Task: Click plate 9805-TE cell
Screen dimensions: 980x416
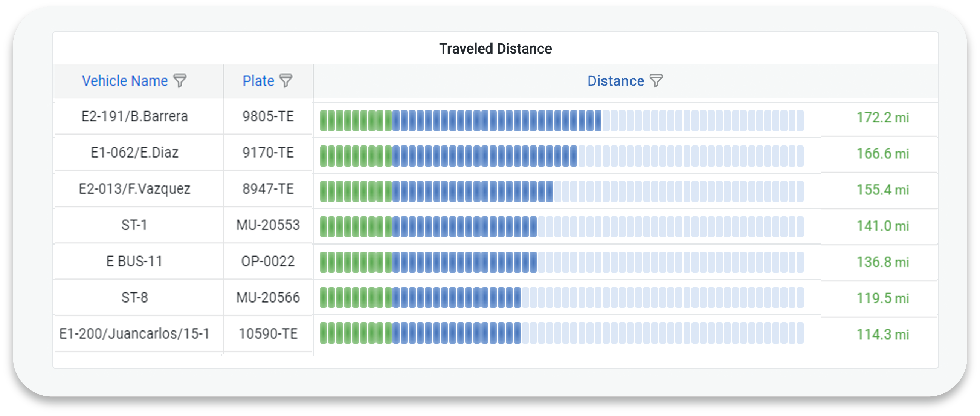Action: 268,117
